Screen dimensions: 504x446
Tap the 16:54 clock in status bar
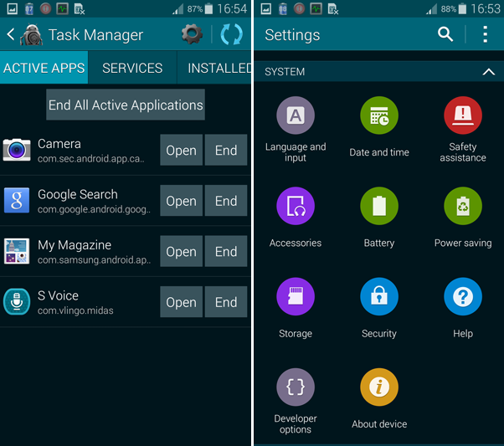point(232,8)
